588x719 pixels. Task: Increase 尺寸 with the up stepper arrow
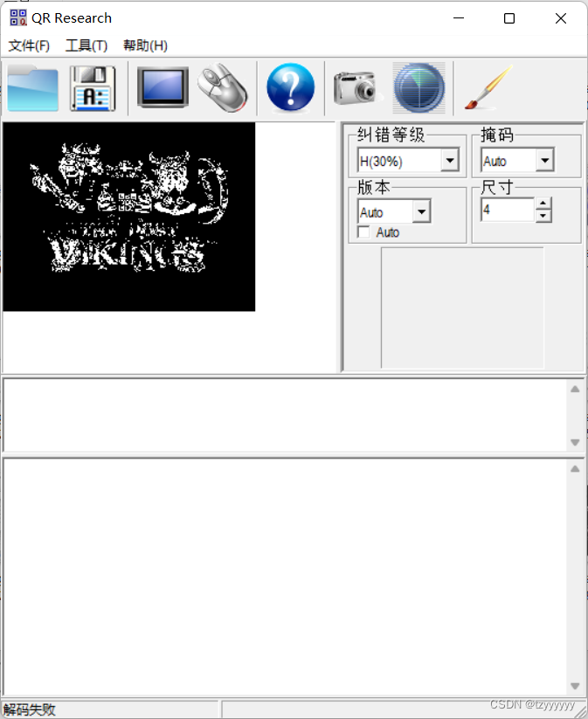(543, 204)
